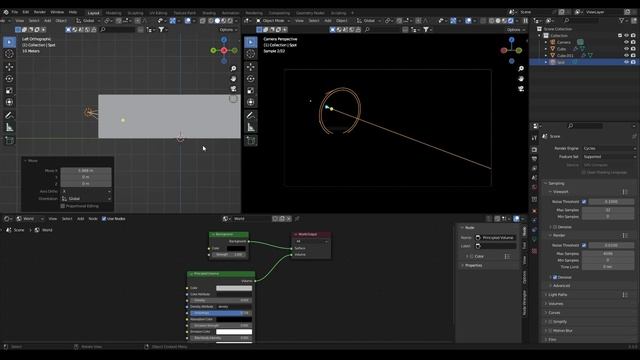Toggle Proportional Editing checkbox

[62, 206]
